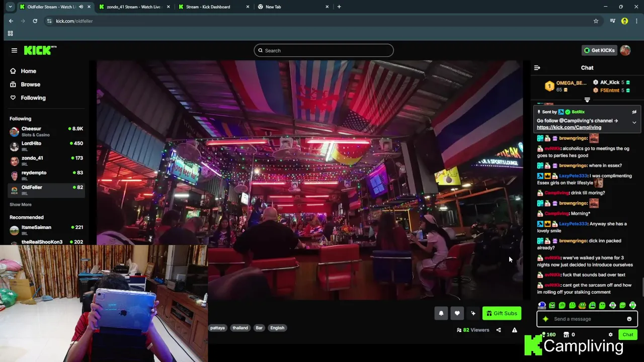Hide the pinned BotRix message

[634, 112]
